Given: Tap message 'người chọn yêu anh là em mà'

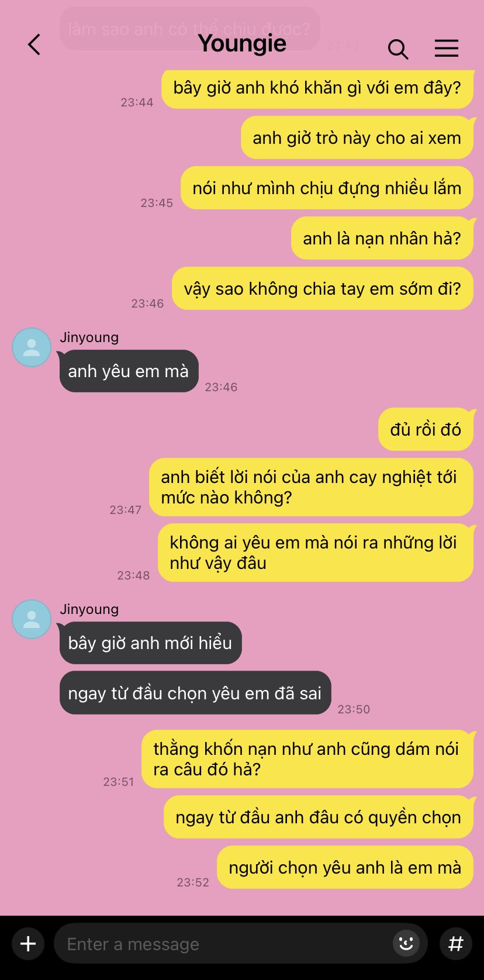Looking at the screenshot, I should (345, 867).
